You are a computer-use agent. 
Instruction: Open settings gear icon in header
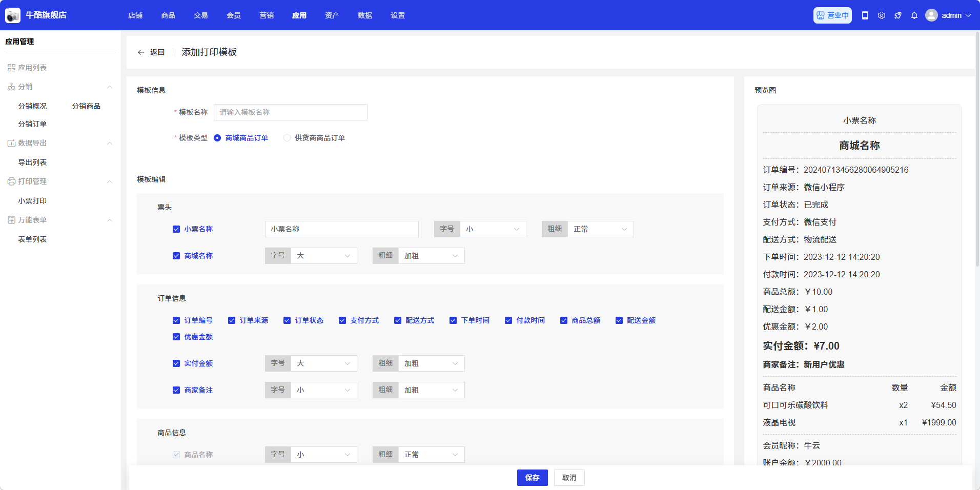pyautogui.click(x=882, y=15)
